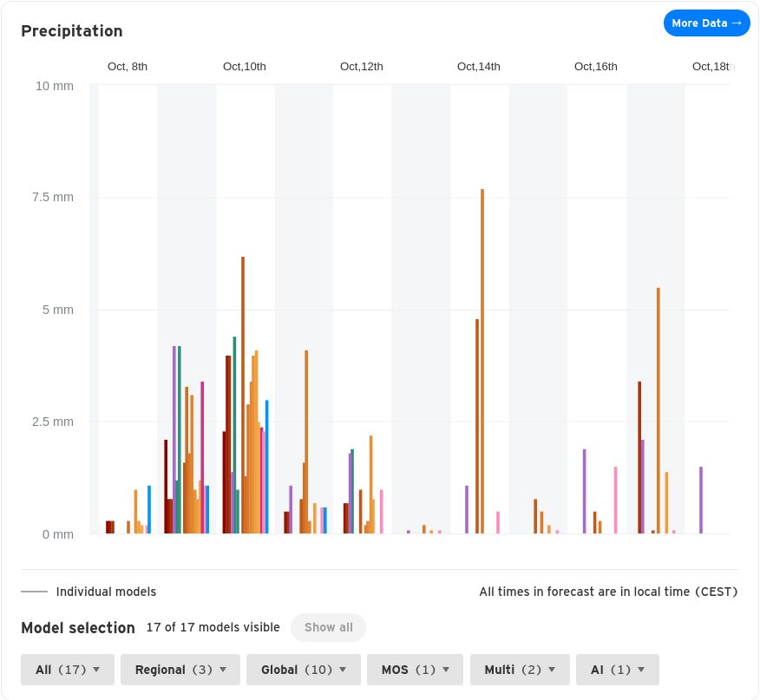Open the More Data link button

click(x=706, y=23)
